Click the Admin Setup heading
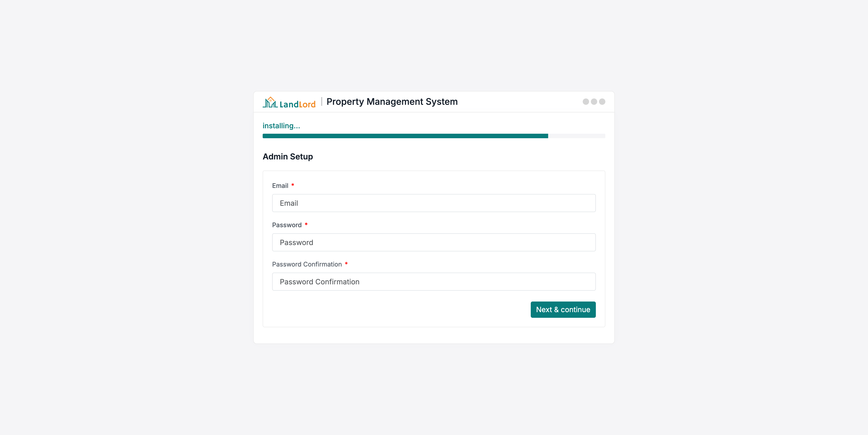The image size is (868, 435). [288, 157]
